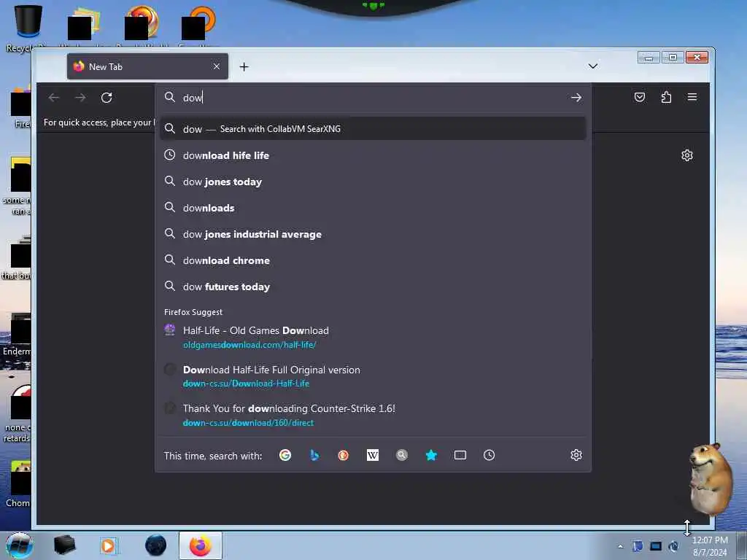Screen dimensions: 747x560
Task: Open new tab page personalize gear
Action: pyautogui.click(x=687, y=155)
